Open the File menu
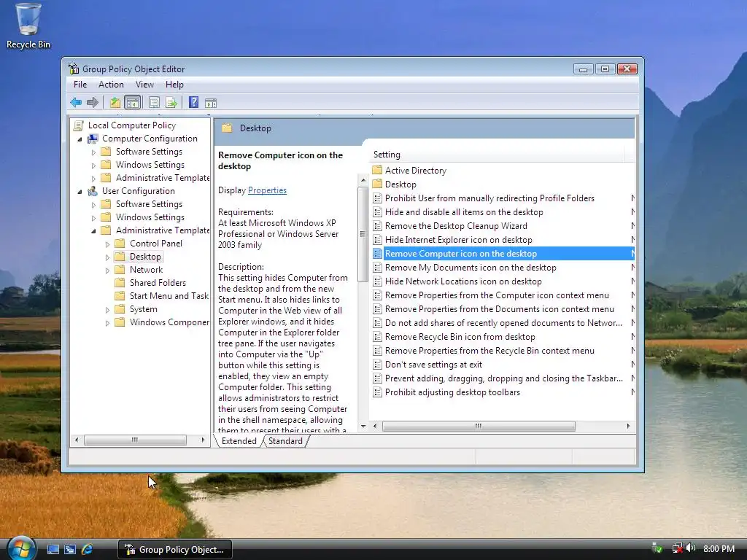This screenshot has width=747, height=560. point(80,85)
